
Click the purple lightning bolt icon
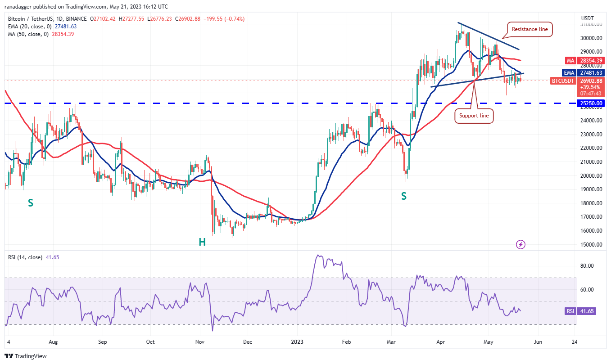coord(521,244)
